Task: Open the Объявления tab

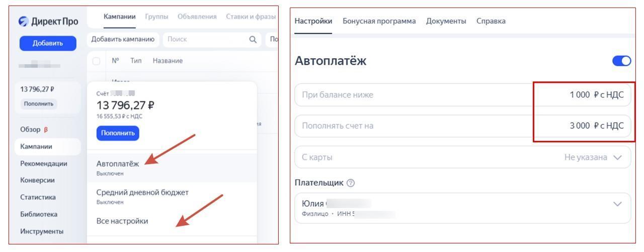Action: tap(197, 17)
